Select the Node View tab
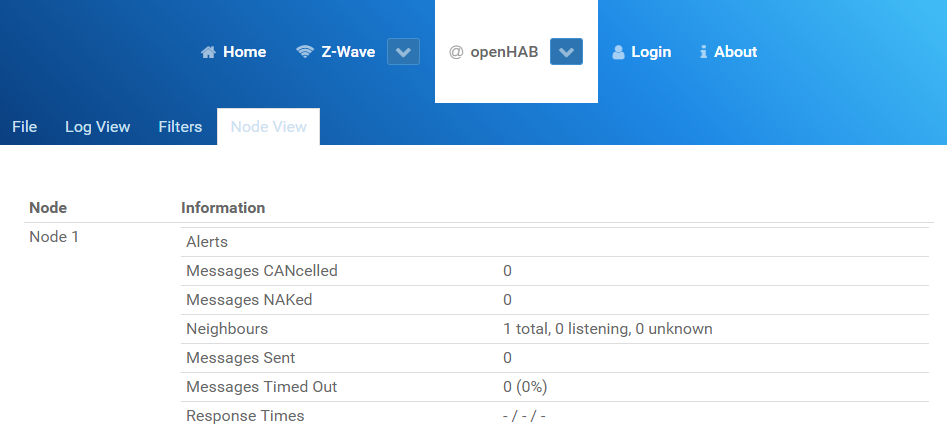 click(x=269, y=127)
